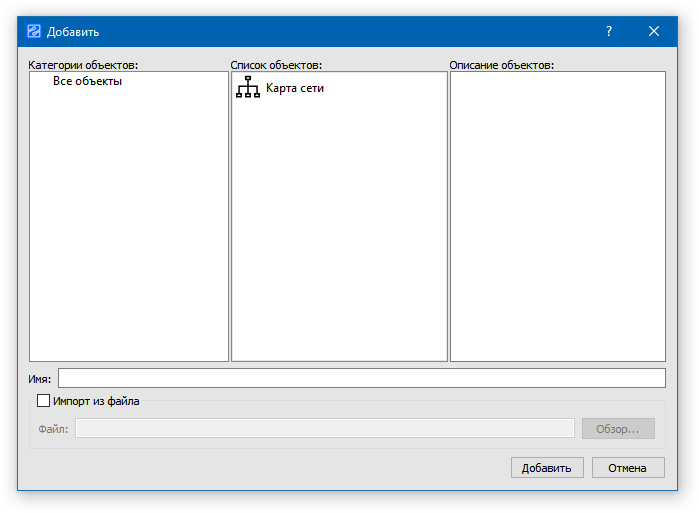699x513 pixels.
Task: Click inside the empty "Описание объектов" panel
Action: (x=557, y=215)
